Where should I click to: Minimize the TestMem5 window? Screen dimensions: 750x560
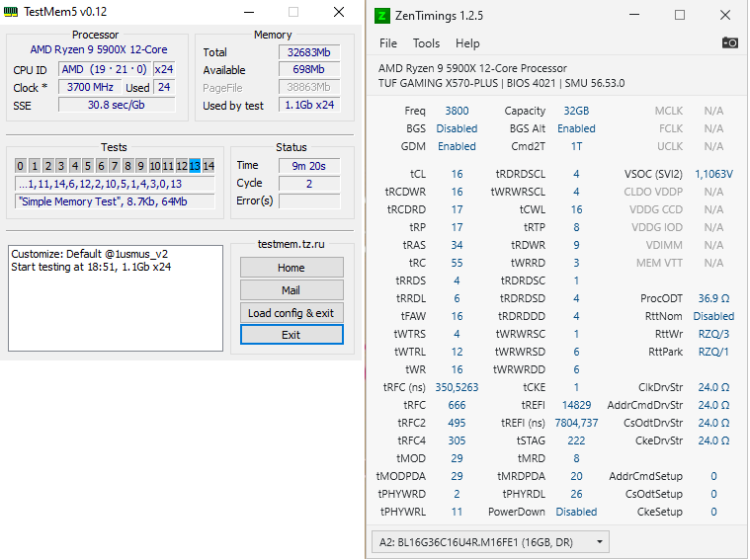249,12
